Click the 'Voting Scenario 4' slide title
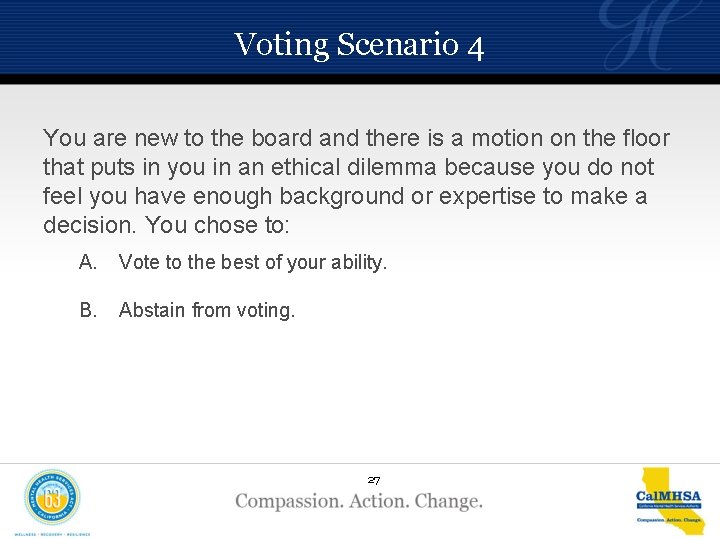 click(359, 45)
